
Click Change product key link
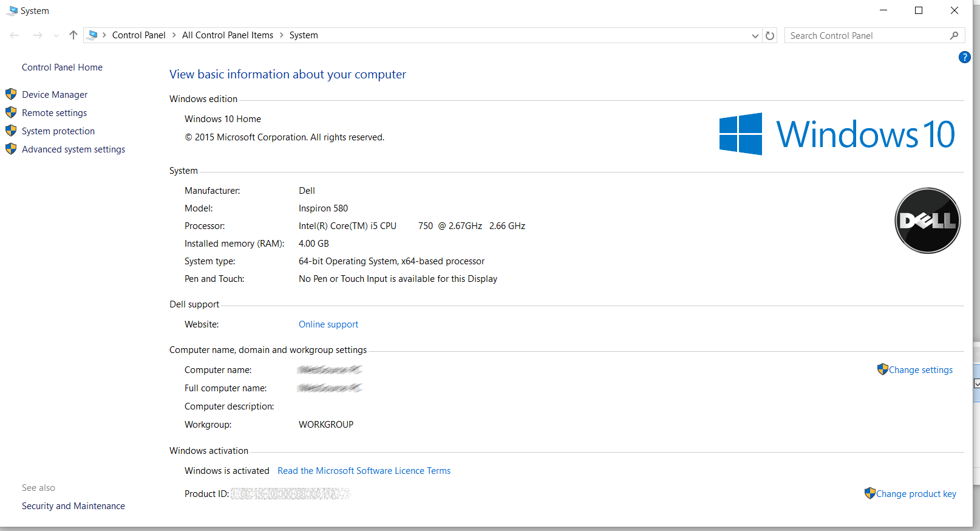(916, 494)
